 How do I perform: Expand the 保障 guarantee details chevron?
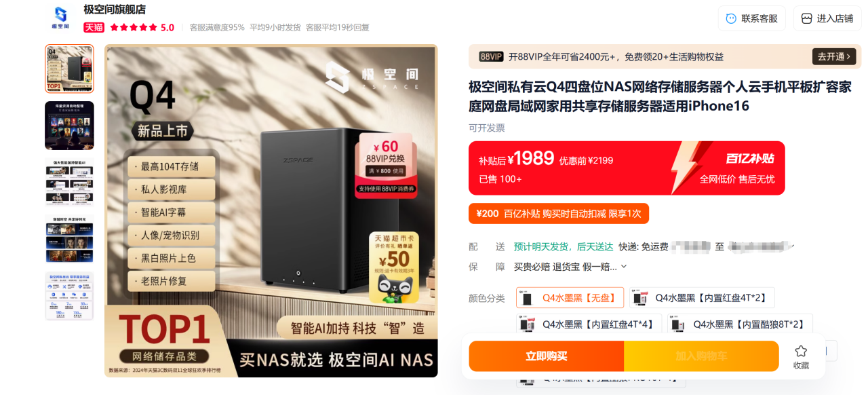(x=624, y=267)
